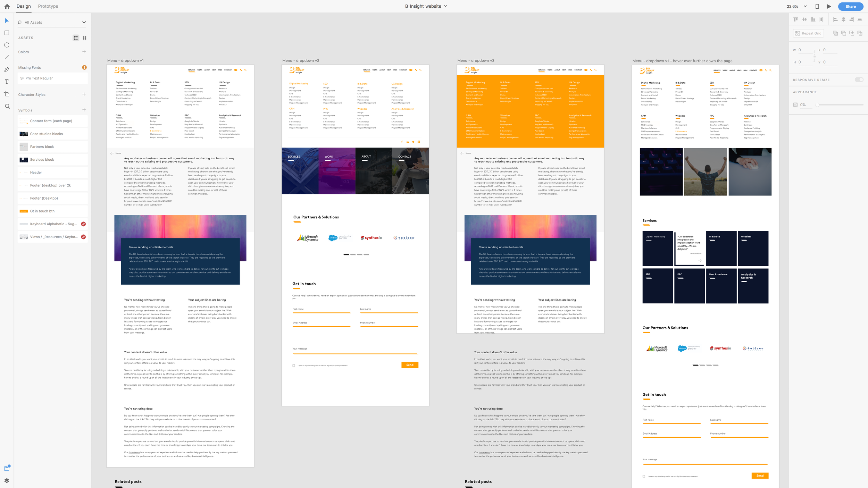Screen dimensions: 868x488
Task: Open the Layers panel icon
Action: [7, 481]
